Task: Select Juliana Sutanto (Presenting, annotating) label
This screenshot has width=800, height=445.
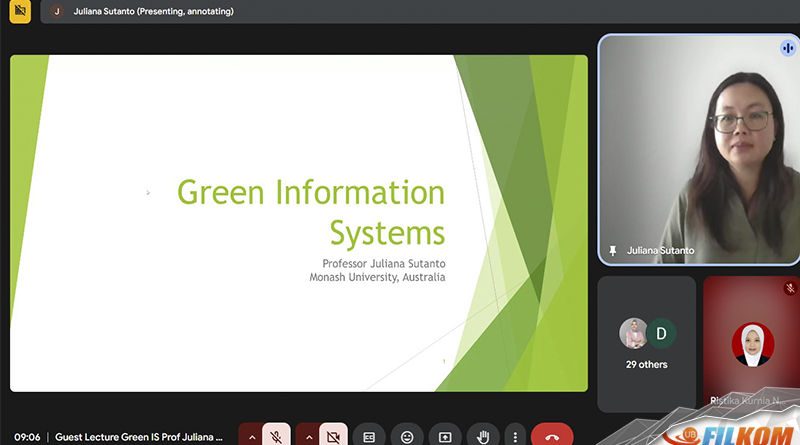Action: point(154,11)
